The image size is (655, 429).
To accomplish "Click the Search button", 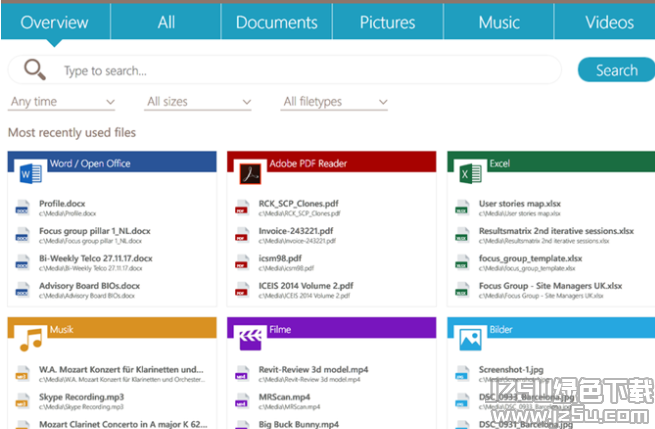I will [617, 70].
